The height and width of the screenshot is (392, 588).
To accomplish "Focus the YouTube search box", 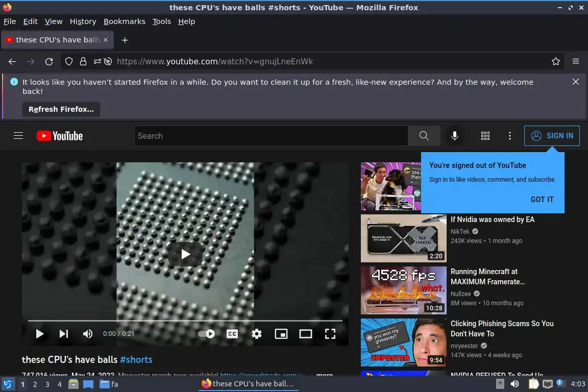I will (271, 136).
